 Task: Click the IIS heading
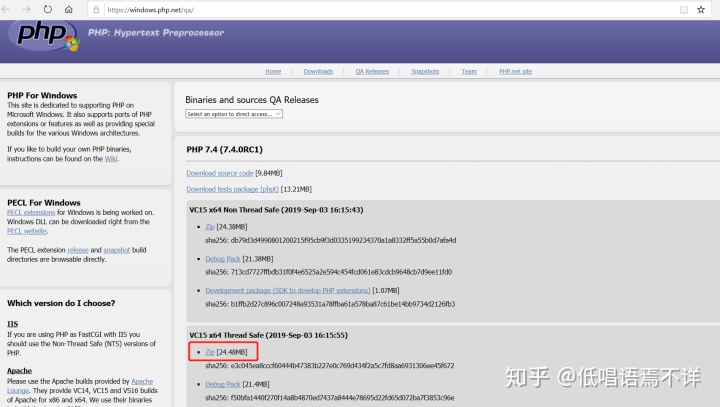click(12, 324)
